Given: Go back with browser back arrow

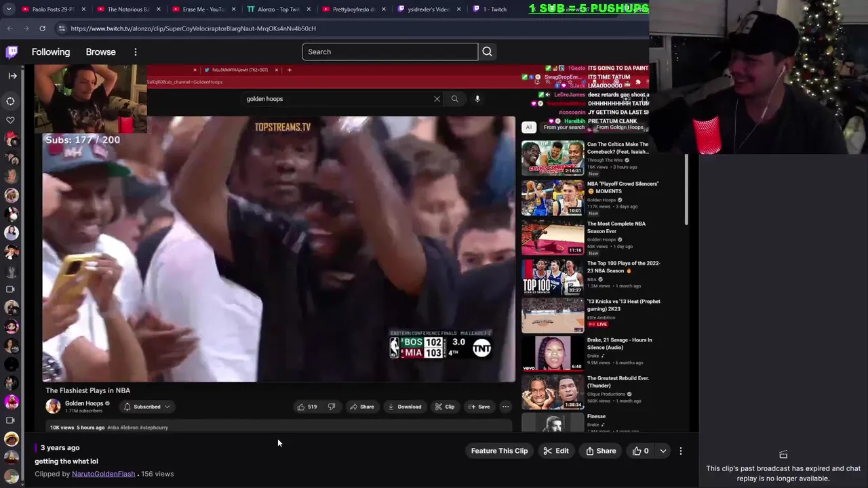Looking at the screenshot, I should pyautogui.click(x=9, y=28).
